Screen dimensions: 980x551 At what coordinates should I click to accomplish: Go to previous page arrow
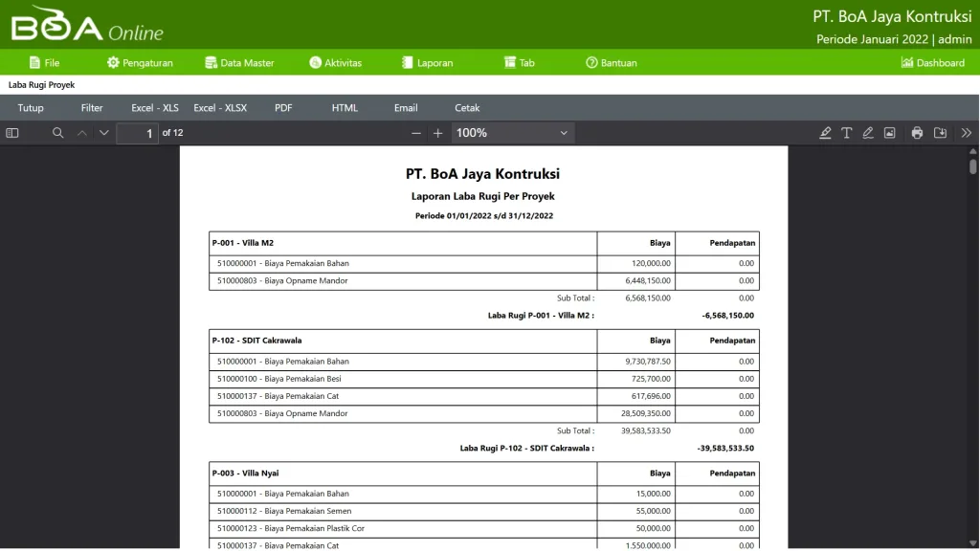[x=82, y=133]
